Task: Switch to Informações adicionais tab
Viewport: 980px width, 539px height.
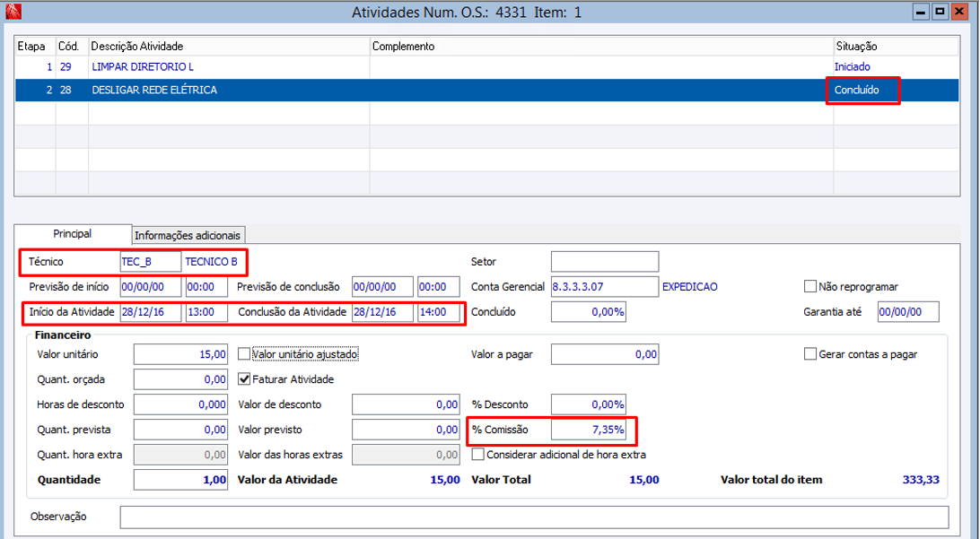Action: (x=188, y=235)
